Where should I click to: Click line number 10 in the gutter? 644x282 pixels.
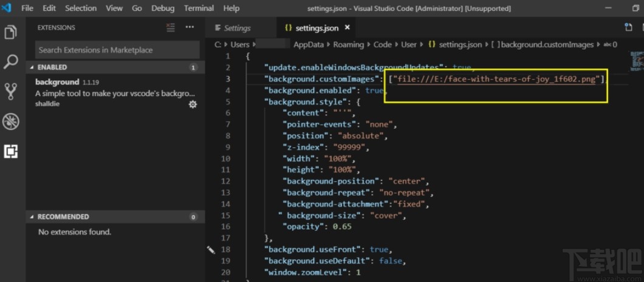(225, 158)
